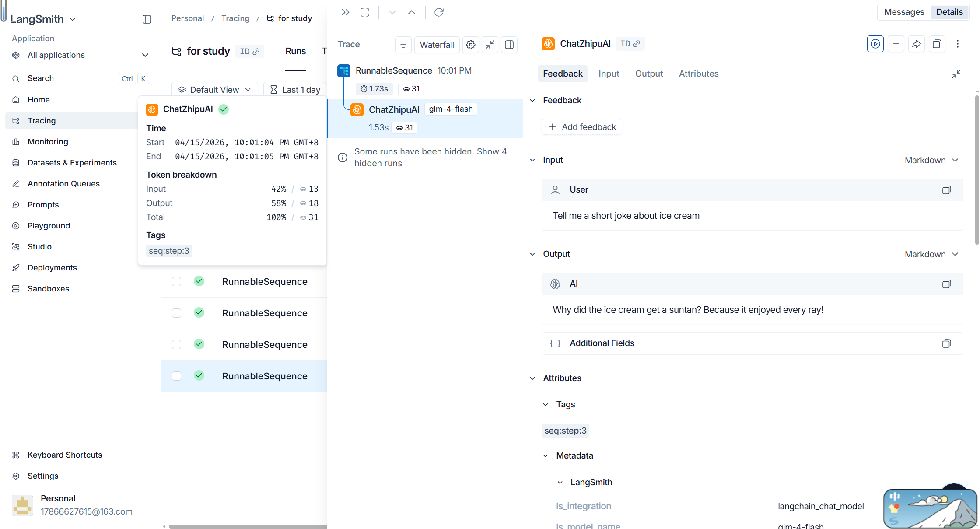Go to next run down arrow
Screen dimensions: 980x529
[392, 12]
